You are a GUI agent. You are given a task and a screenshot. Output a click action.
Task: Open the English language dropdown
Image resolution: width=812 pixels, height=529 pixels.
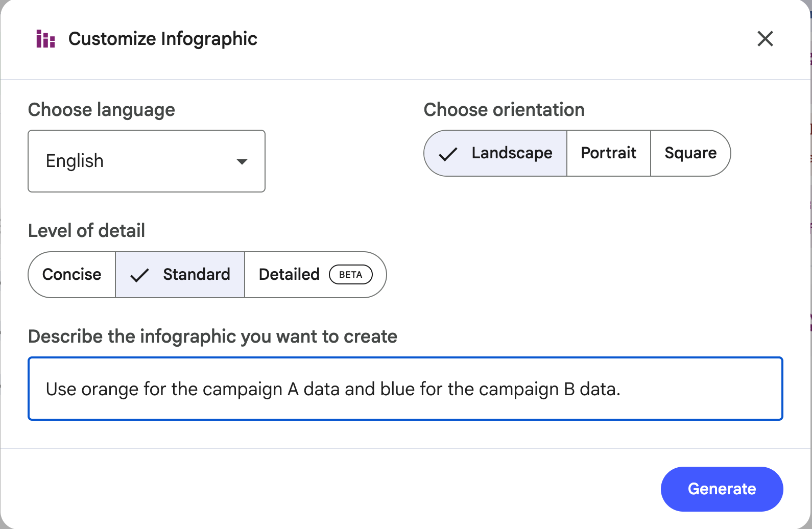click(x=146, y=161)
